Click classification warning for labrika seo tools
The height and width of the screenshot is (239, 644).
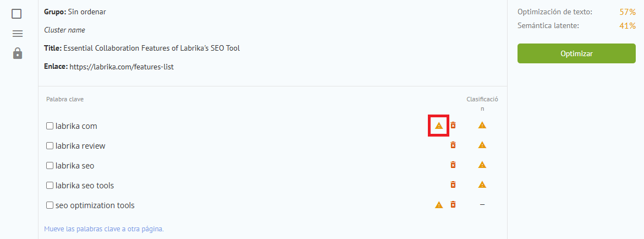pyautogui.click(x=482, y=184)
